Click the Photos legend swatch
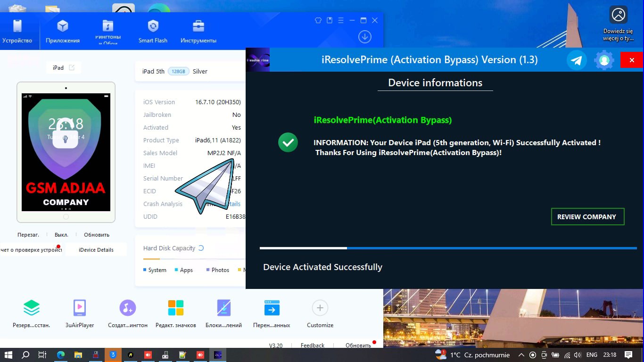 click(207, 270)
